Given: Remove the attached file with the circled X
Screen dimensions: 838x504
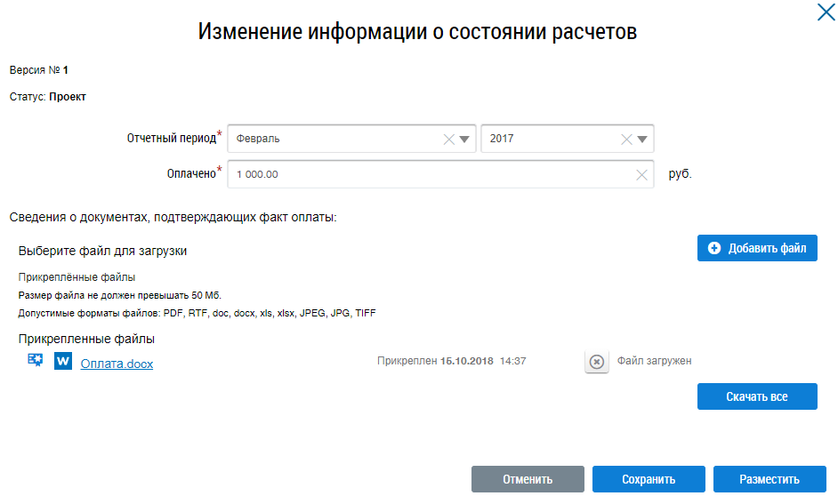Looking at the screenshot, I should click(x=597, y=362).
